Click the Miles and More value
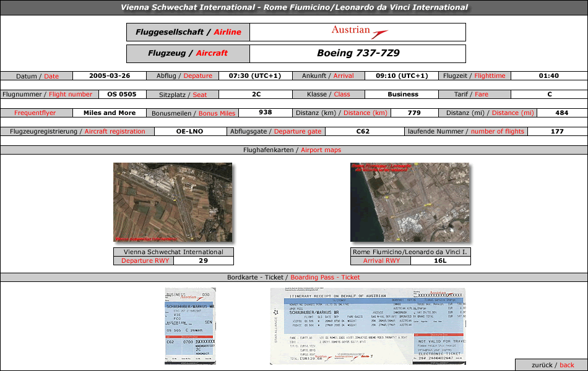The width and height of the screenshot is (588, 371). [110, 113]
